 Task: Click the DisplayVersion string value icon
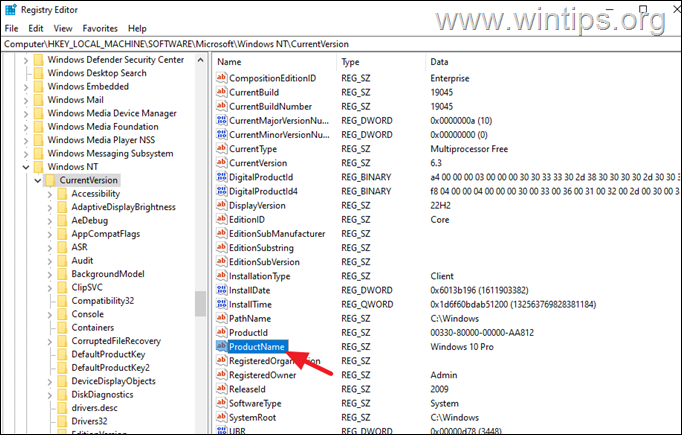(221, 205)
